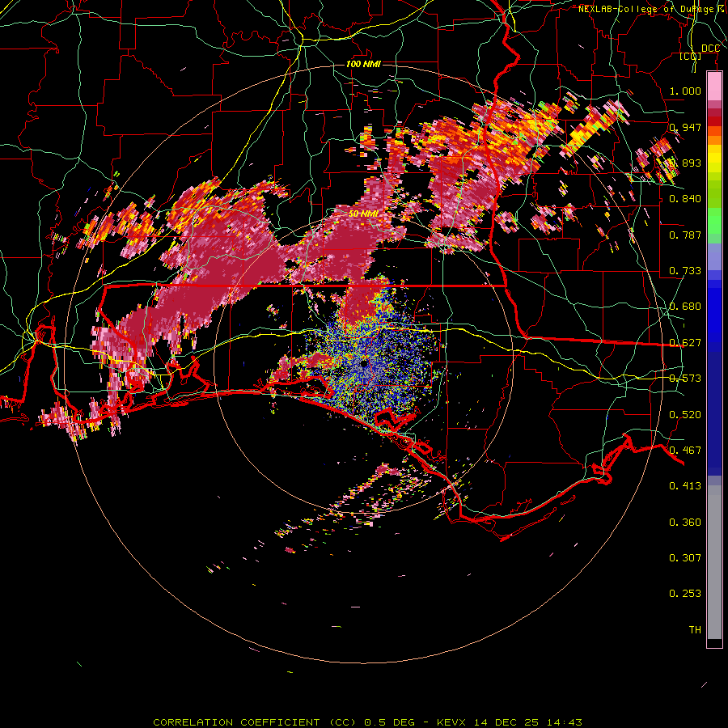Click the 0.733 scale label

click(685, 270)
